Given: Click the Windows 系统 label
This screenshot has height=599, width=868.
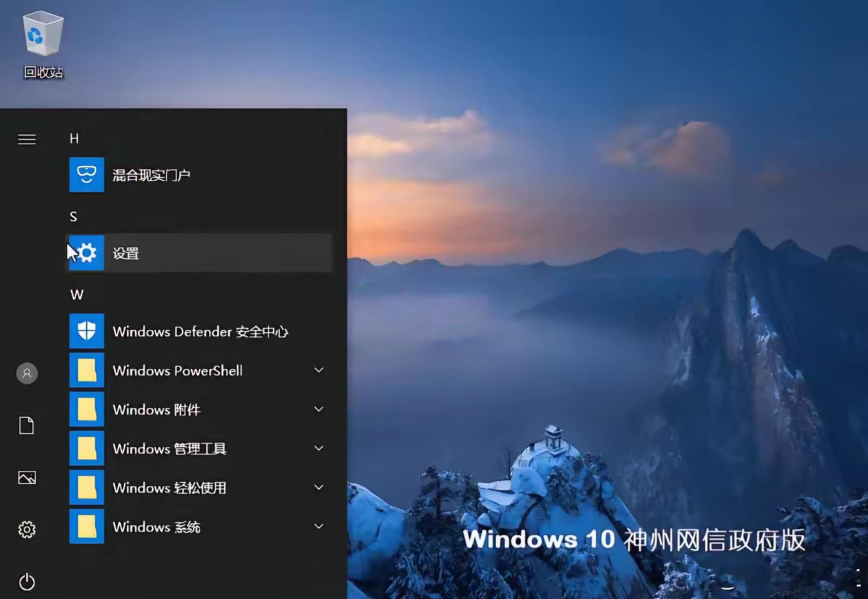Looking at the screenshot, I should coord(157,527).
